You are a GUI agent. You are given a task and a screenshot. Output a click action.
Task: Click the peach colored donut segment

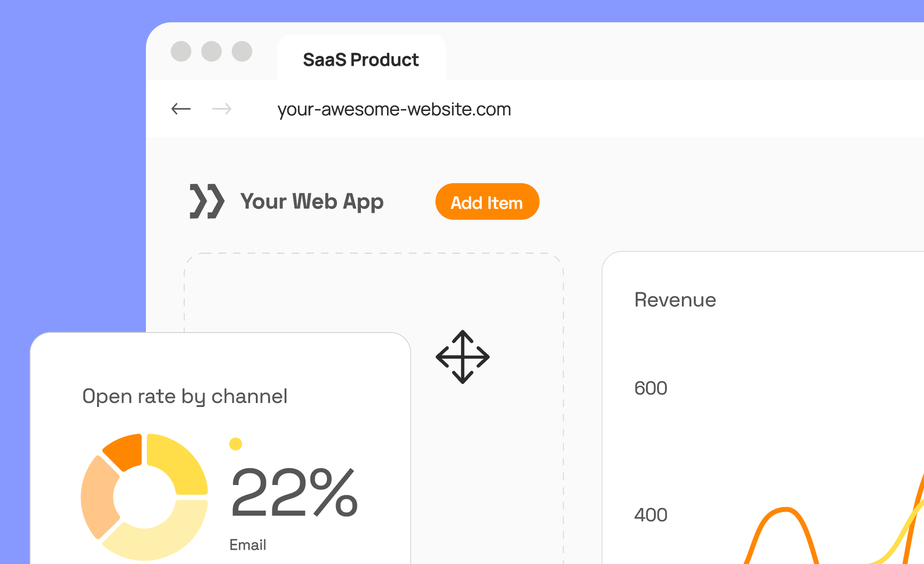96,496
